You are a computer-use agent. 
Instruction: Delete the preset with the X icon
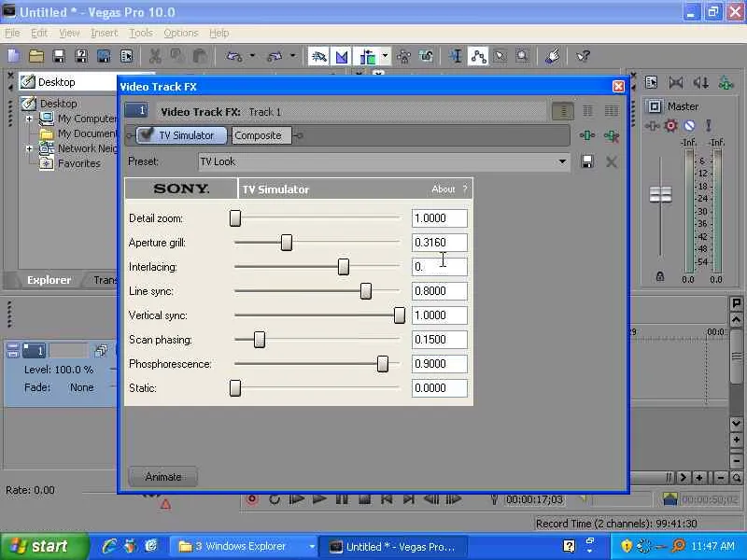[x=612, y=161]
